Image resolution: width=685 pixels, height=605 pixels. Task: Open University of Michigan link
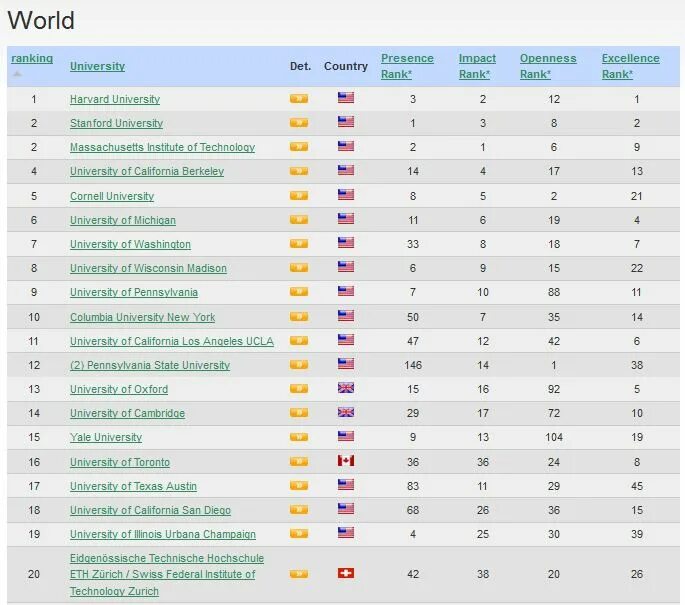point(123,220)
